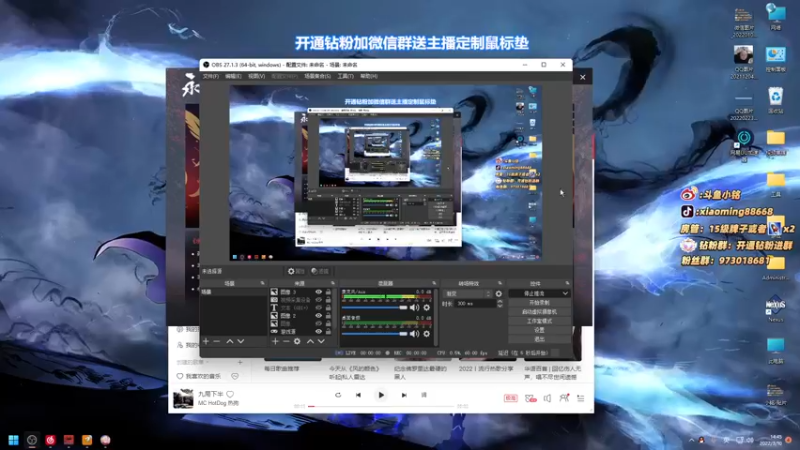Screen dimensions: 800x450
Task: Enable 工作室模式 in OBS controls
Action: [539, 321]
